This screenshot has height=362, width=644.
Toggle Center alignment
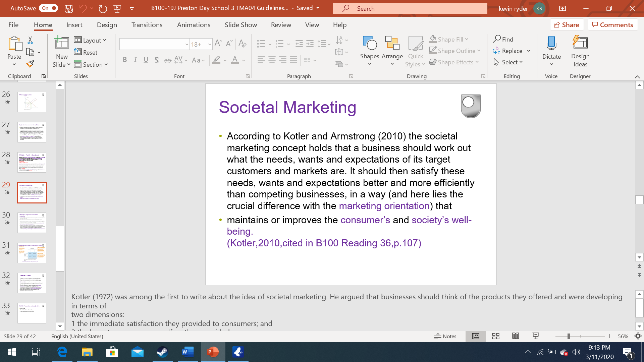(x=272, y=60)
